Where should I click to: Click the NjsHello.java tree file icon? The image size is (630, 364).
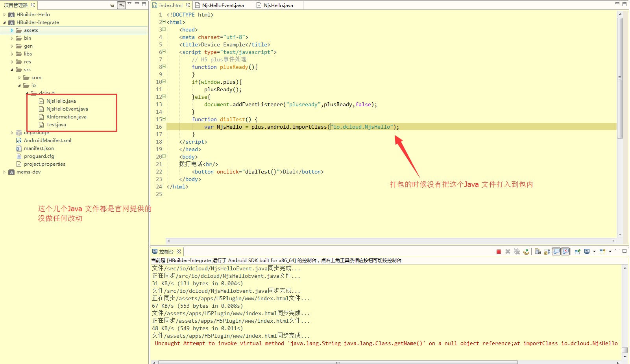pyautogui.click(x=41, y=101)
